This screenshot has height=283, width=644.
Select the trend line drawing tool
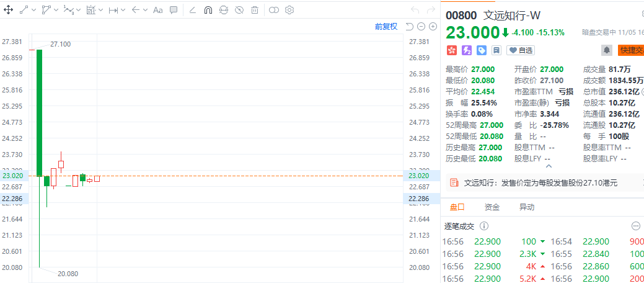point(24,11)
